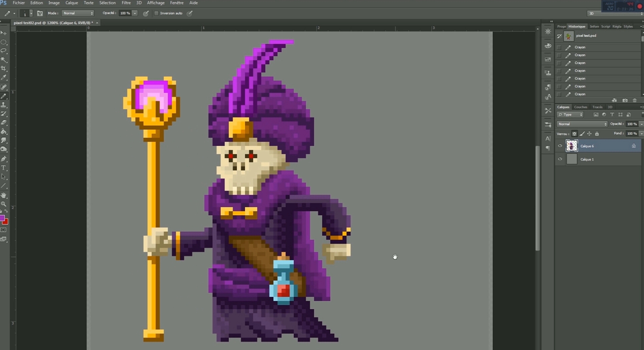Viewport: 644px width, 350px height.
Task: Open the Swatches panel icon
Action: 548,59
